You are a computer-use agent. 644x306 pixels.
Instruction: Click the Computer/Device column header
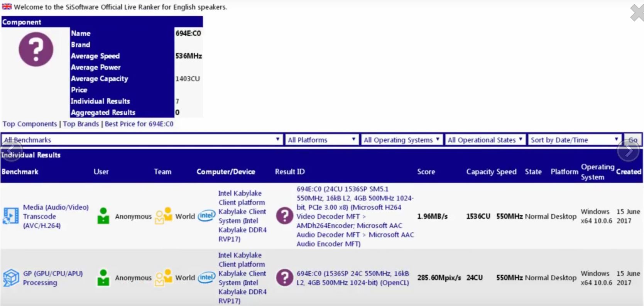pos(226,172)
